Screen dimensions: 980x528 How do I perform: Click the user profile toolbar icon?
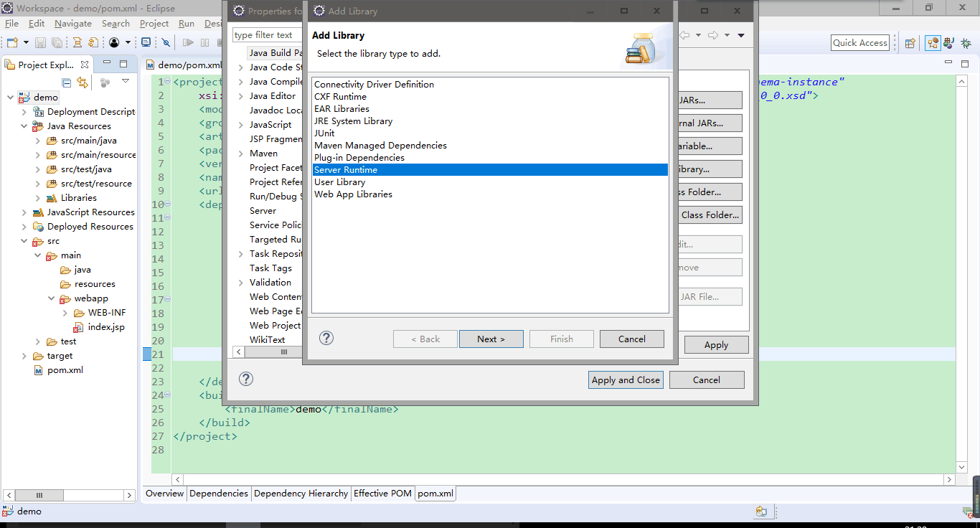[x=114, y=43]
